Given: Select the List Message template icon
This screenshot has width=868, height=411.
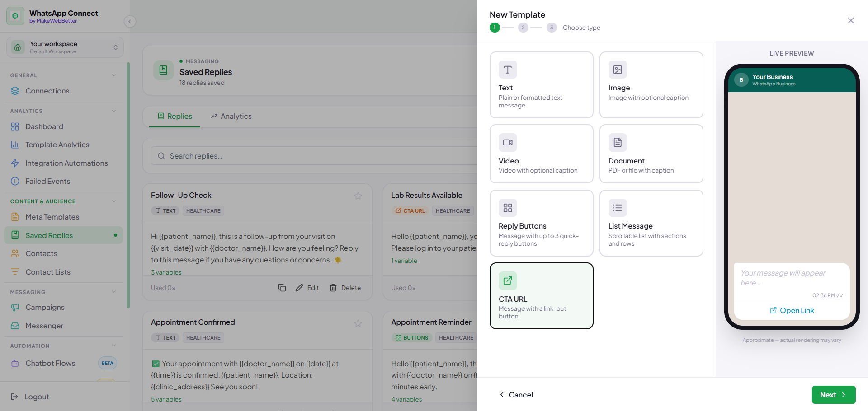Looking at the screenshot, I should pos(618,208).
